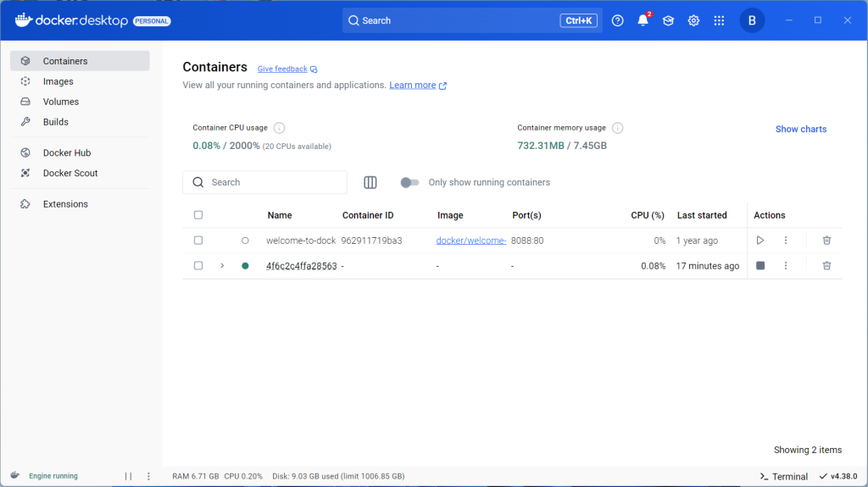Open the Learning center graduation cap icon
This screenshot has height=487, width=868.
pos(668,21)
